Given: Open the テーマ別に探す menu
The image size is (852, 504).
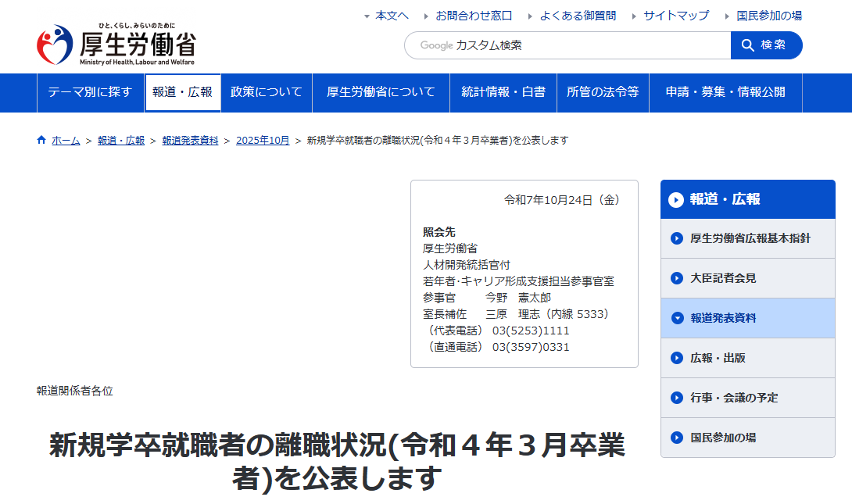Looking at the screenshot, I should 90,93.
